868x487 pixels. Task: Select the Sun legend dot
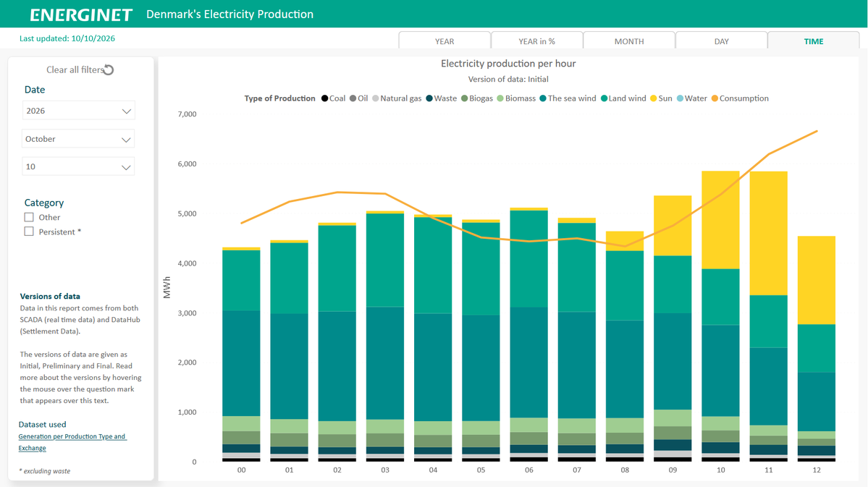pyautogui.click(x=654, y=98)
